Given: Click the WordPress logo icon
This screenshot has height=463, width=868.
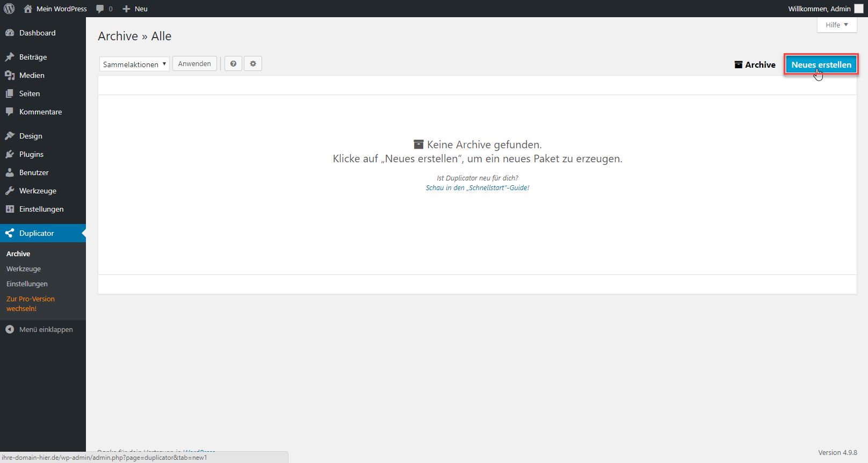Looking at the screenshot, I should click(x=9, y=9).
